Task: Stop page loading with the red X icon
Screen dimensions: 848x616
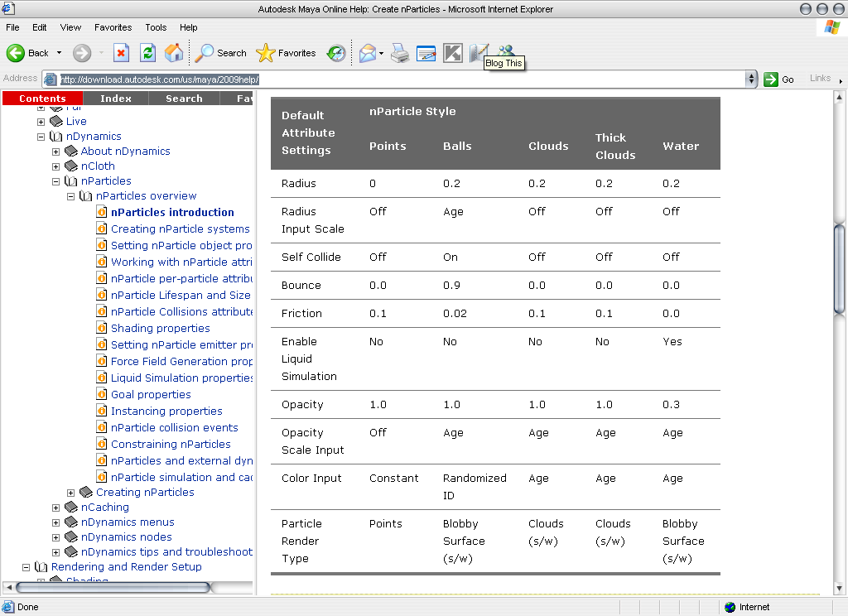Action: [x=121, y=53]
